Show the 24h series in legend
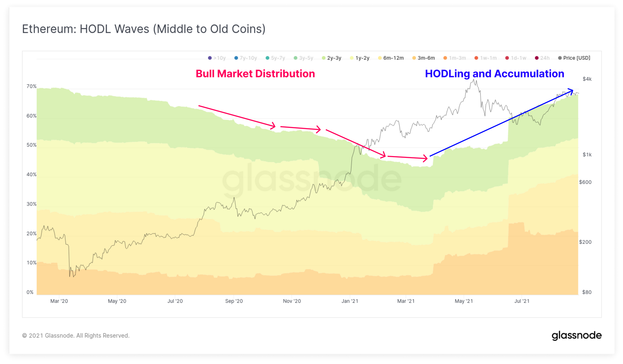The height and width of the screenshot is (364, 623). [x=542, y=58]
